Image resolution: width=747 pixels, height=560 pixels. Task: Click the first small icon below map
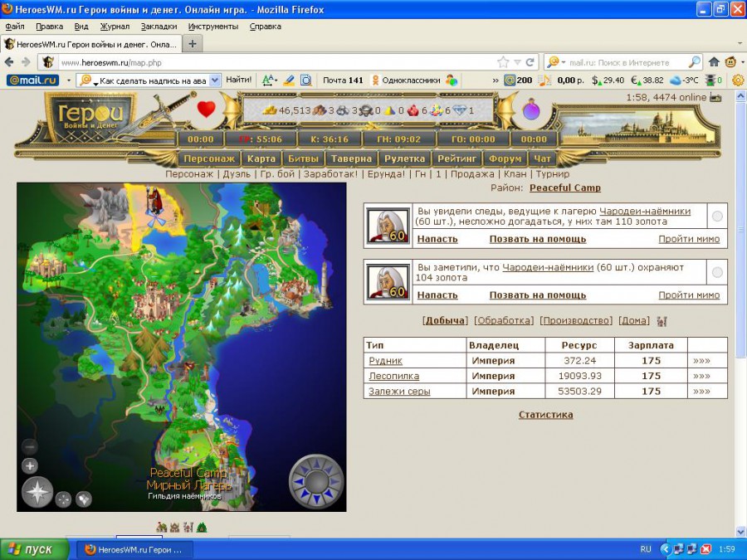click(162, 527)
